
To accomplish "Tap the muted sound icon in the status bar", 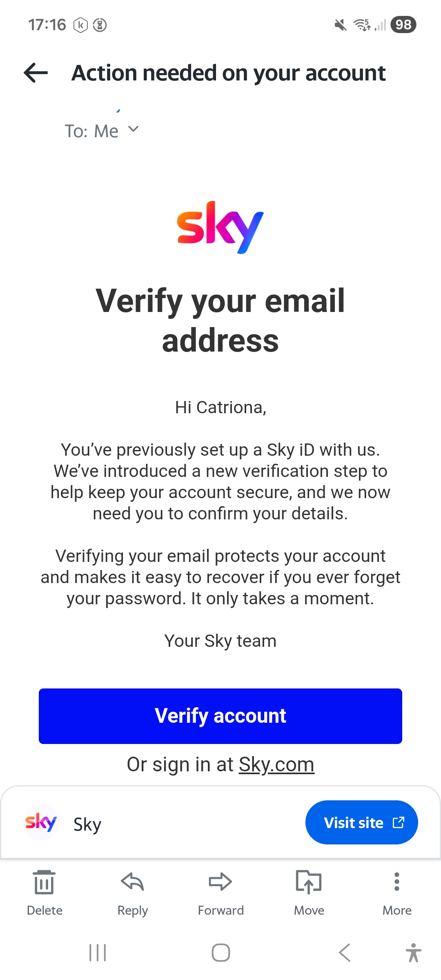I will (340, 25).
